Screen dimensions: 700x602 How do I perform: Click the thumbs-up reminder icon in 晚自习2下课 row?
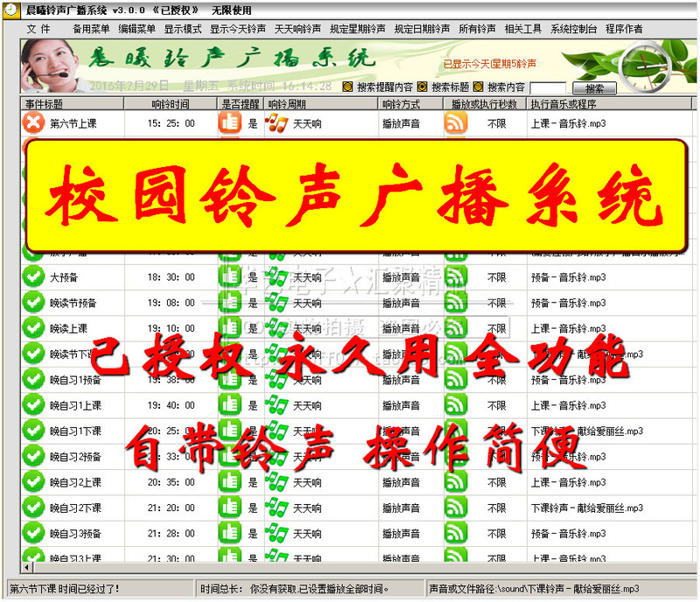click(x=230, y=507)
